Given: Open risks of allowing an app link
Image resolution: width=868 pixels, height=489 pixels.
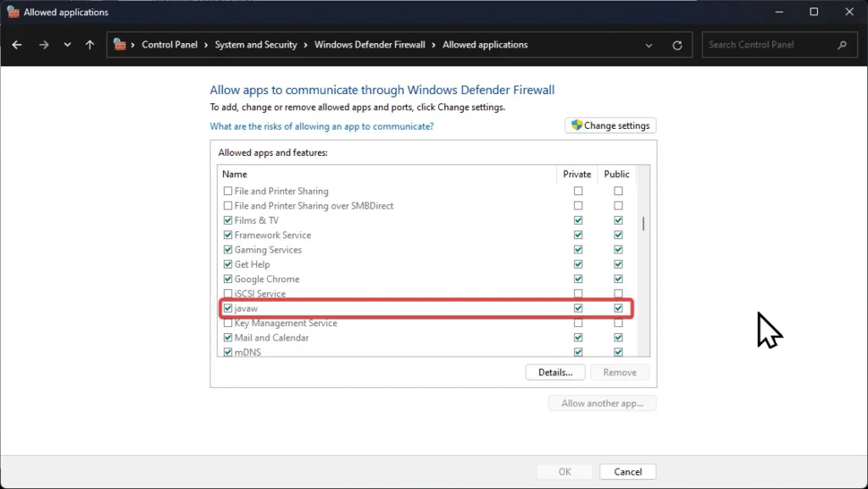Looking at the screenshot, I should [321, 126].
